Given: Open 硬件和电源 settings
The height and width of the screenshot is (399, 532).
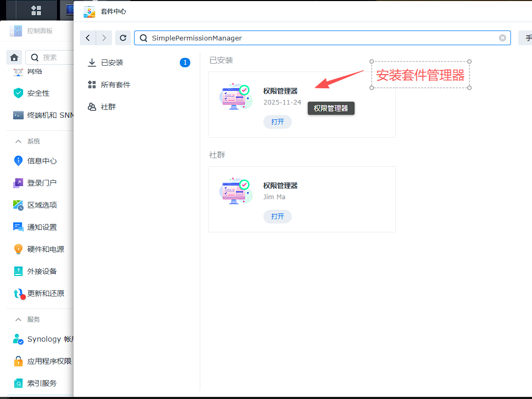Looking at the screenshot, I should [45, 249].
